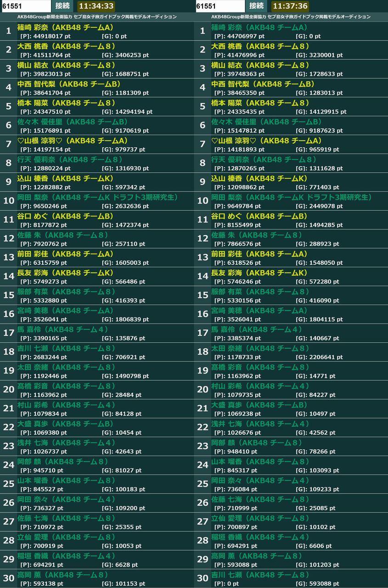The width and height of the screenshot is (388, 588).
Task: Select the 11:34:33 timestamp display
Action: point(96,6)
